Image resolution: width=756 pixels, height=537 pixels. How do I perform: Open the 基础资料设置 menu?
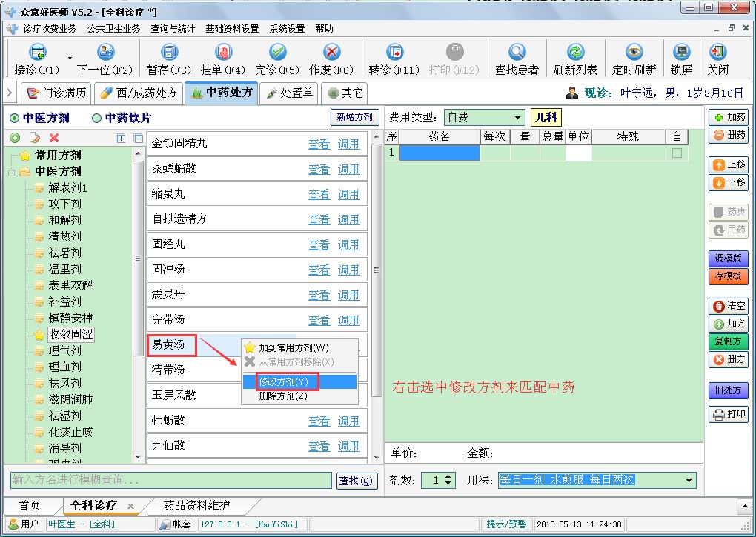point(232,29)
